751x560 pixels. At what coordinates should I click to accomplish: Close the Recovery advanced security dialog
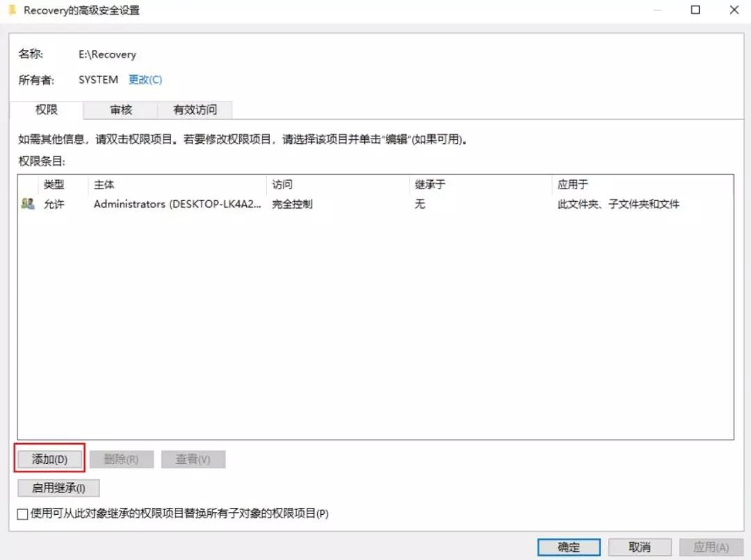(734, 10)
